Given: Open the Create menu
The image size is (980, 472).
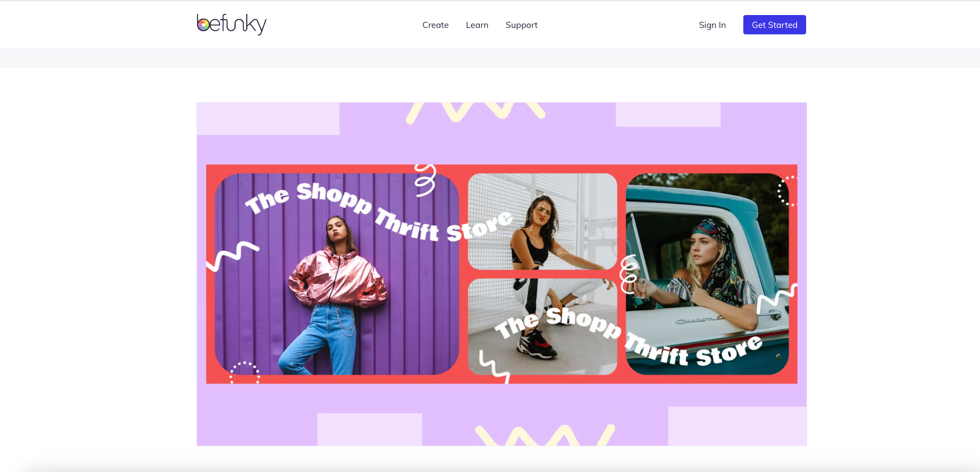Looking at the screenshot, I should [x=435, y=25].
